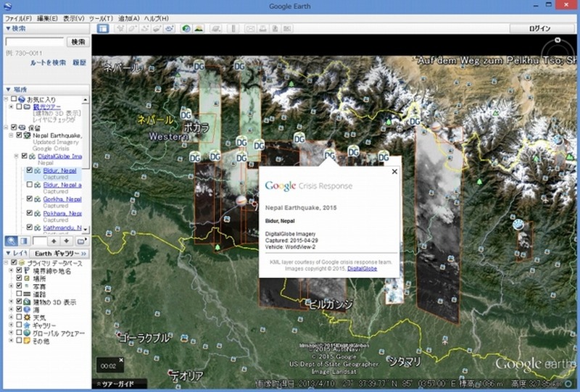The height and width of the screenshot is (392, 580).
Task: Close the Crisis Response info balloon
Action: [394, 172]
